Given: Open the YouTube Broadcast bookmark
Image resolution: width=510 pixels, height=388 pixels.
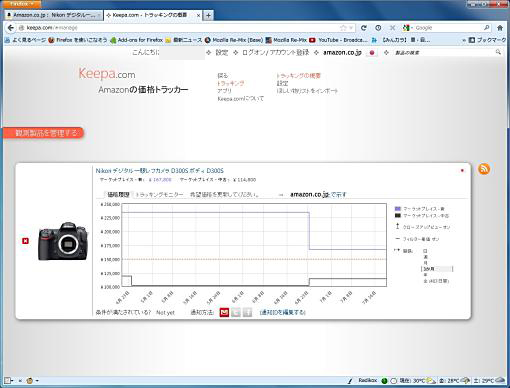Looking at the screenshot, I should [x=338, y=40].
